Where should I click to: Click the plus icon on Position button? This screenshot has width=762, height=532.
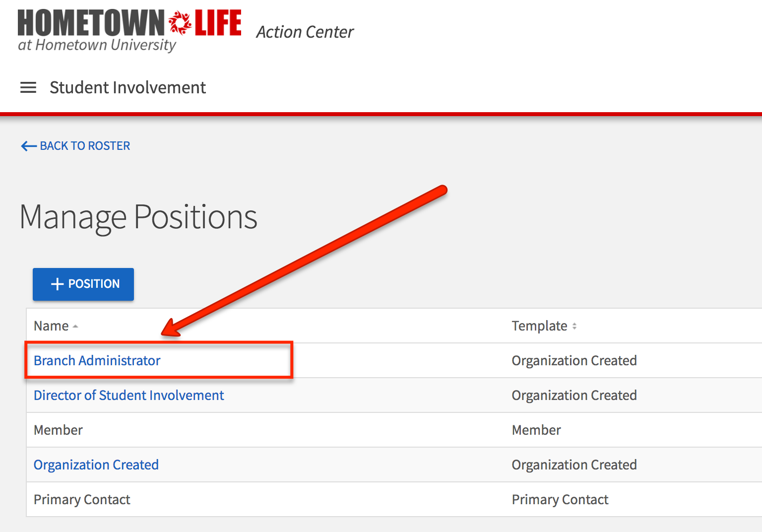(58, 284)
